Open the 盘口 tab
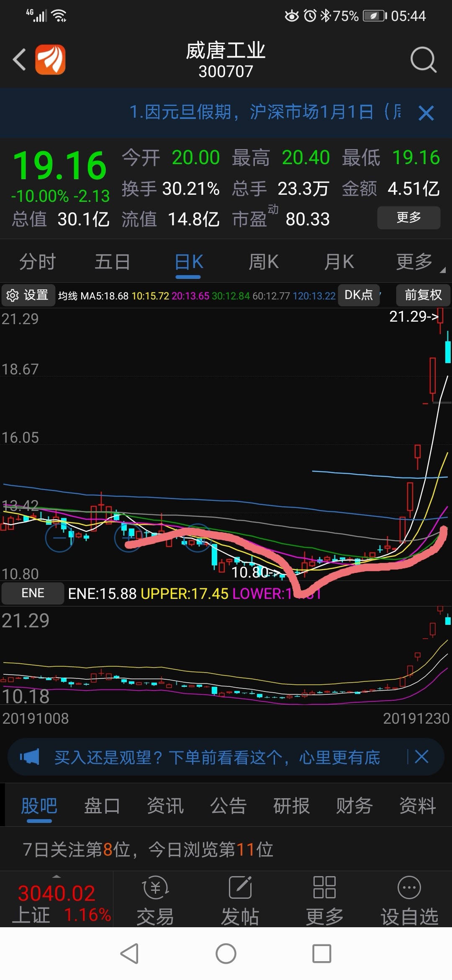The image size is (452, 980). click(x=102, y=806)
